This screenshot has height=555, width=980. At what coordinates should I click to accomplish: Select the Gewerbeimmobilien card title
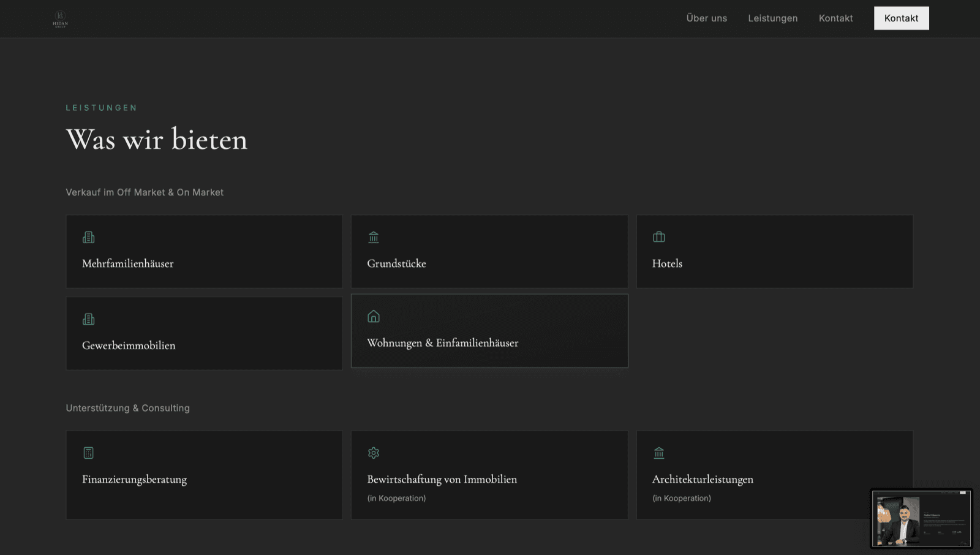pos(129,345)
